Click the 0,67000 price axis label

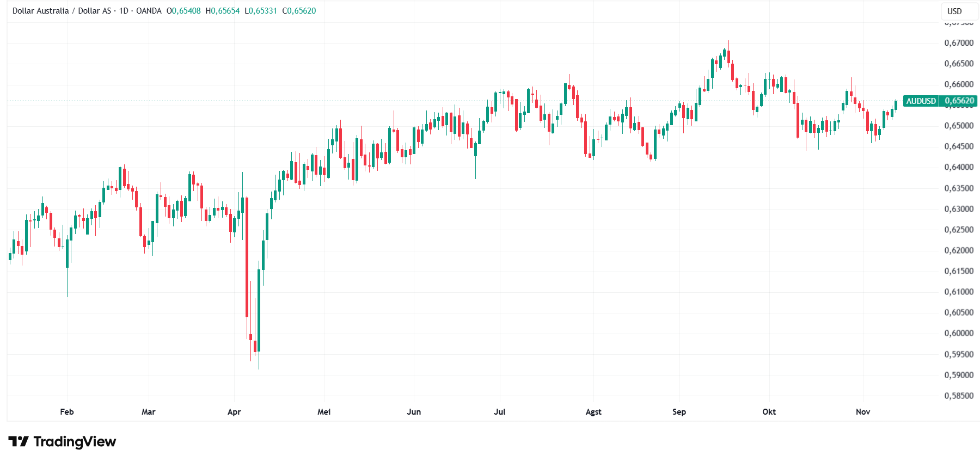click(959, 43)
